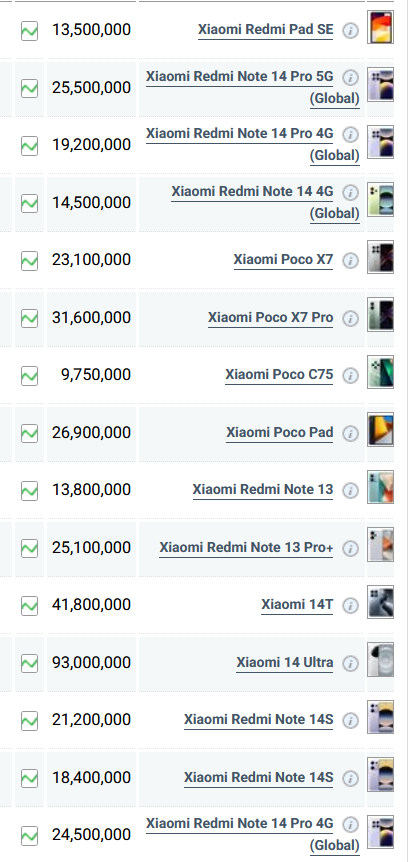Show price trend chart for Xiaomi 14 Ultra
The width and height of the screenshot is (411, 862).
(29, 663)
